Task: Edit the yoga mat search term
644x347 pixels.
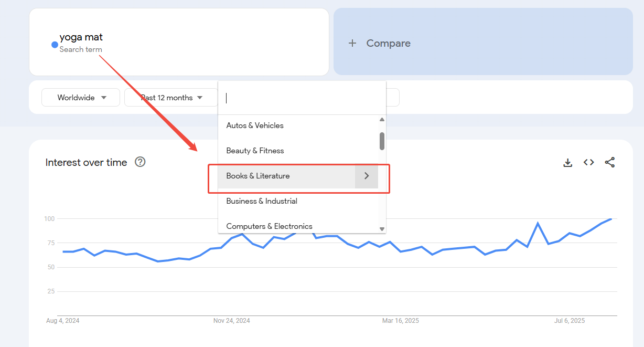Action: (x=81, y=37)
